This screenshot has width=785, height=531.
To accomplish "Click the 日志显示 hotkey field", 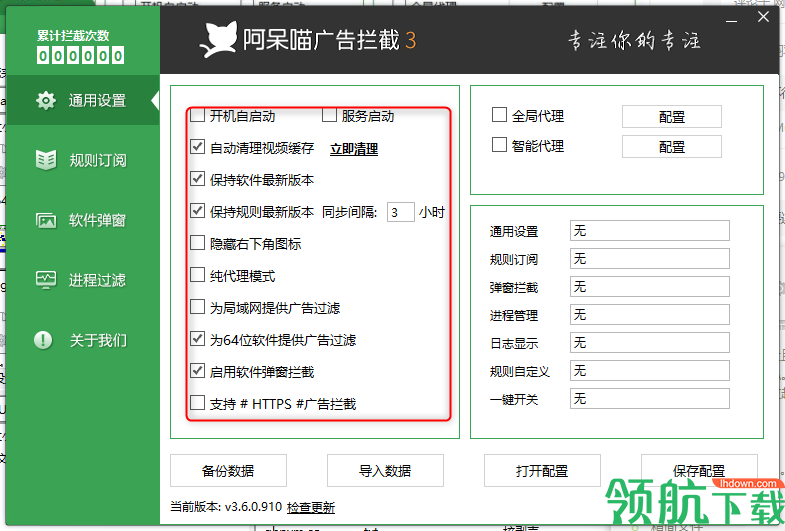I will click(650, 343).
